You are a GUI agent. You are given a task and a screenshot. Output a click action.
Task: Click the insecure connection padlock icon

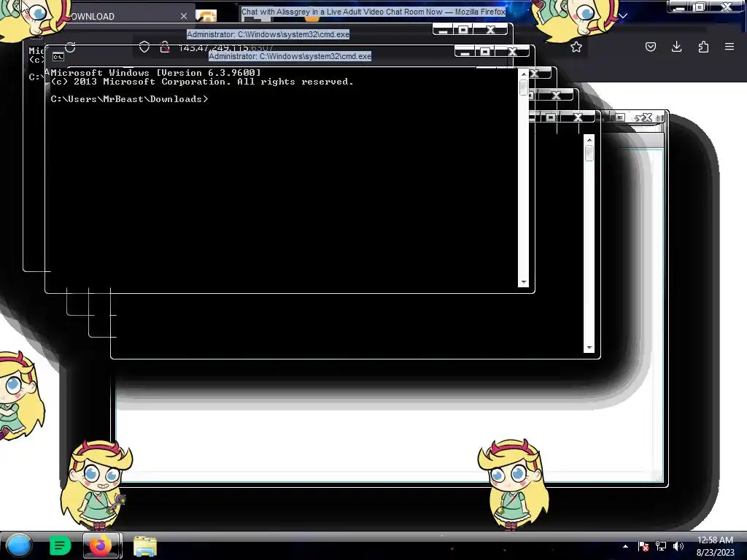[165, 47]
